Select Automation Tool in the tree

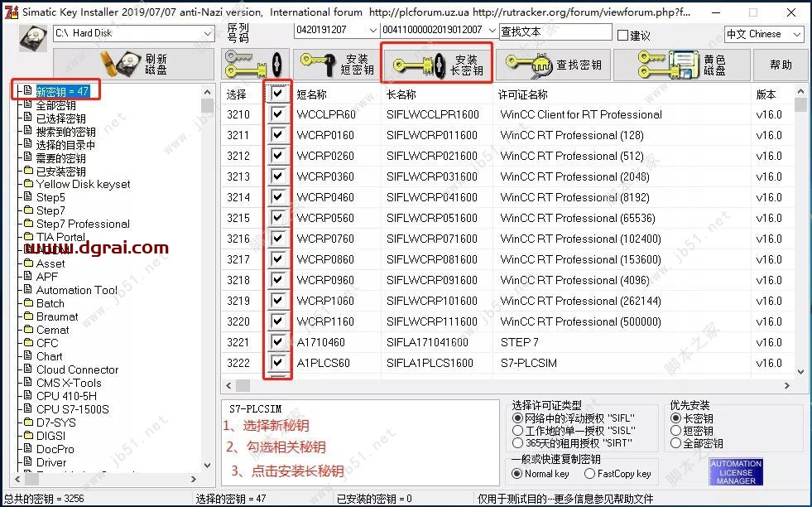pyautogui.click(x=77, y=290)
